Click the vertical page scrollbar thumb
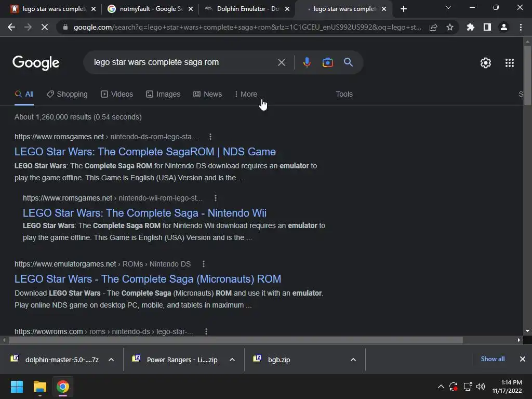The height and width of the screenshot is (399, 532). click(527, 75)
